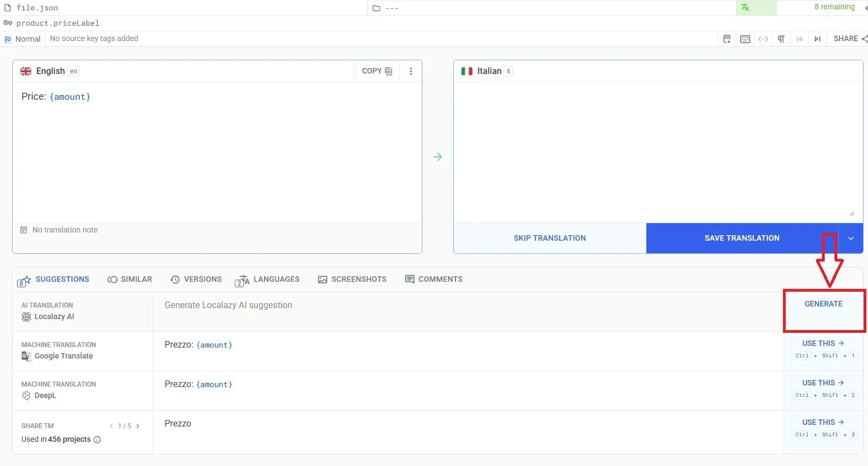Click the SAVE TRANSLATION button
Screen dimensions: 868x466
coord(742,238)
